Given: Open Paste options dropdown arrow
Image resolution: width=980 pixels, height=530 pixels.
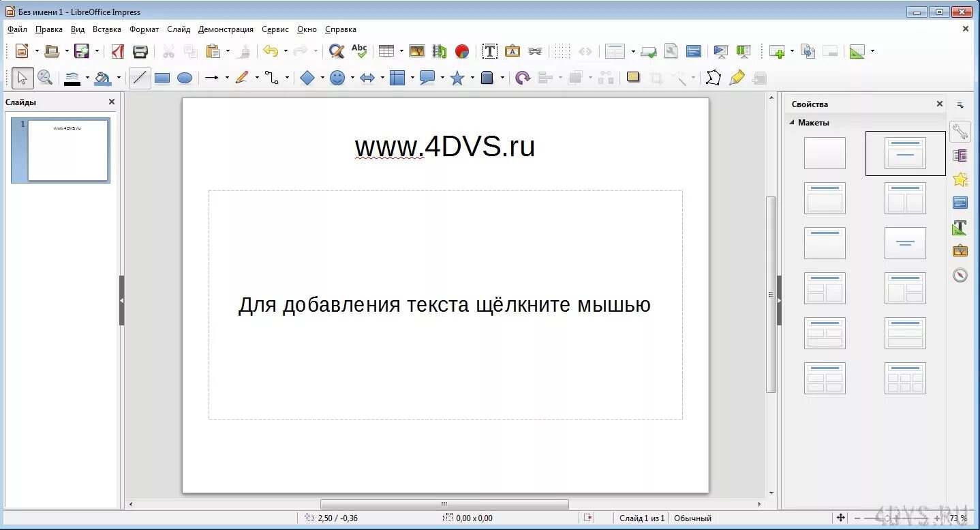Looking at the screenshot, I should tap(228, 51).
